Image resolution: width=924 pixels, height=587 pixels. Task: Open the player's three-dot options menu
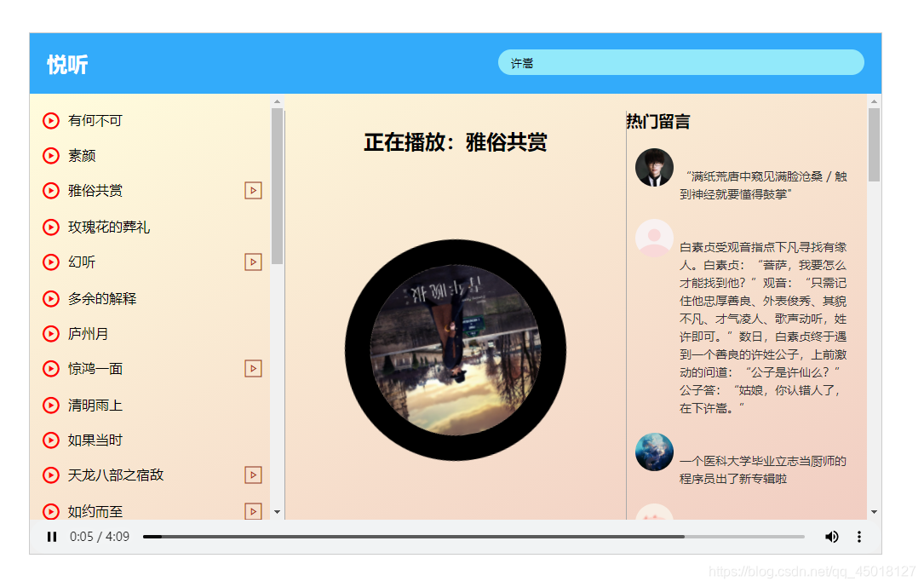(x=859, y=537)
